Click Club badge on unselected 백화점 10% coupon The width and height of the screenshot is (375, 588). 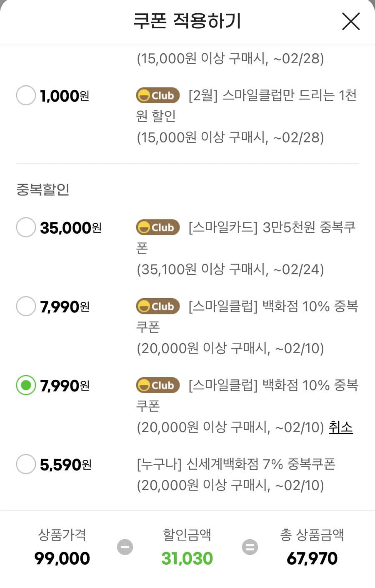coord(158,306)
